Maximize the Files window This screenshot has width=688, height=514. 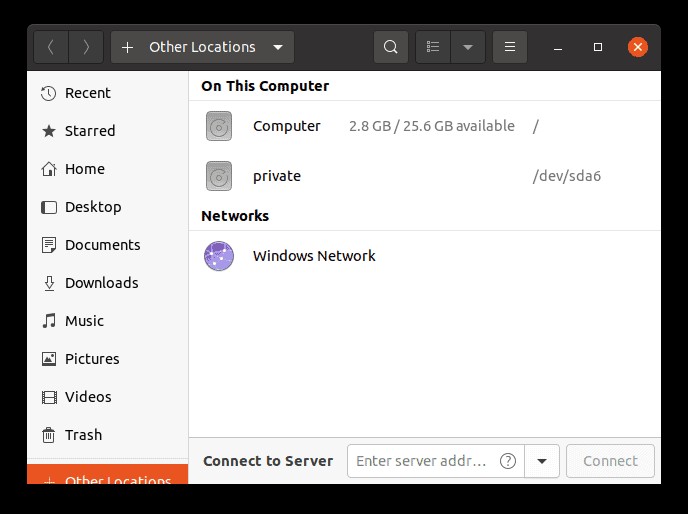click(598, 47)
